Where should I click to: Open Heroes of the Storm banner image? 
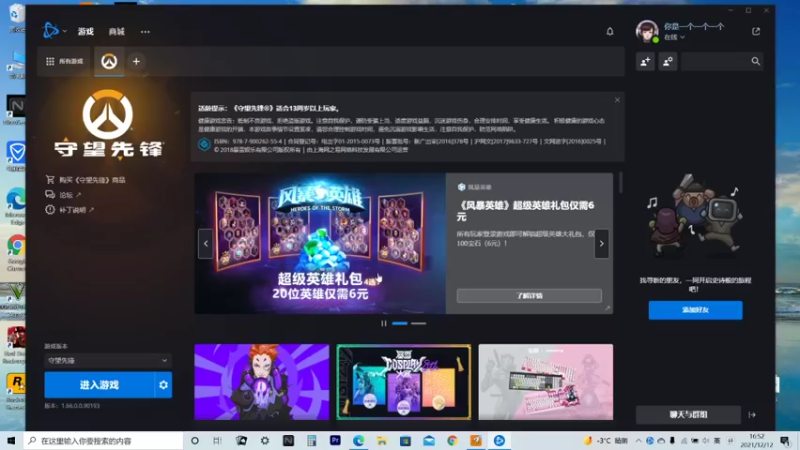(x=320, y=243)
